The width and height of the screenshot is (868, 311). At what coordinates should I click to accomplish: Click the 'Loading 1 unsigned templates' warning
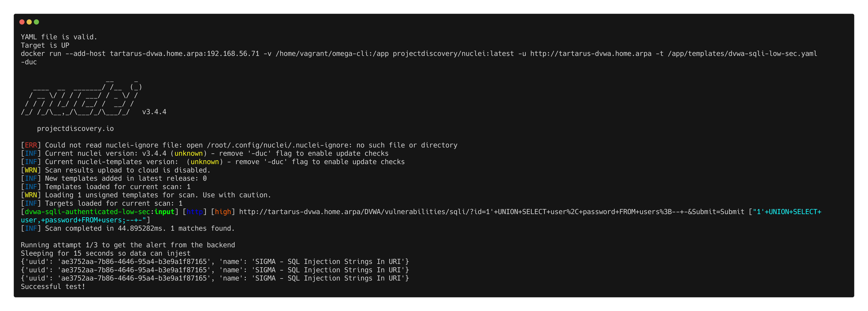(x=158, y=195)
